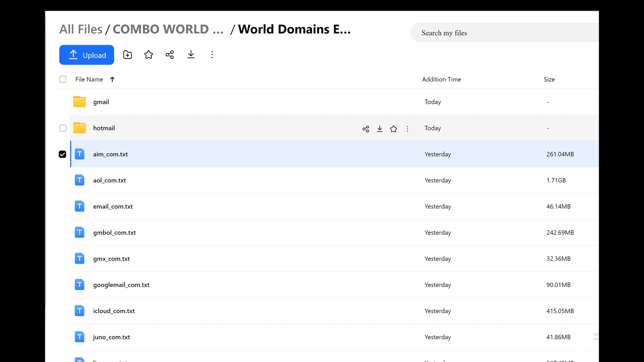Open the email_com.txt file name

click(x=113, y=206)
